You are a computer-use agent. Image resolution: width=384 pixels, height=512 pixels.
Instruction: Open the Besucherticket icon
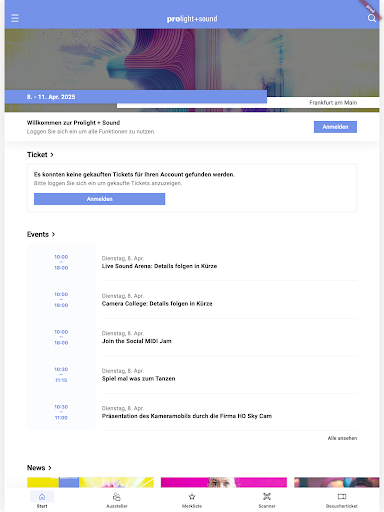(342, 497)
